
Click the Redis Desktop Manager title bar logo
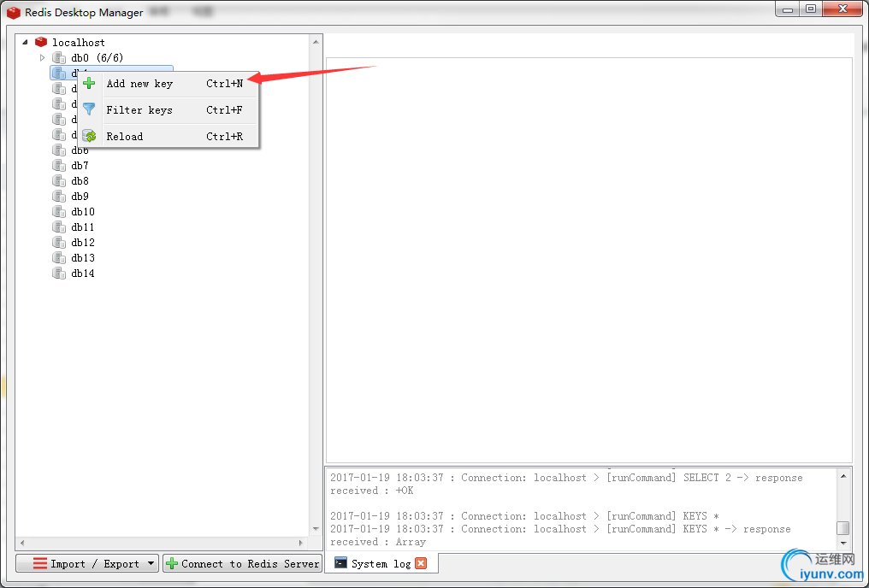pos(14,12)
